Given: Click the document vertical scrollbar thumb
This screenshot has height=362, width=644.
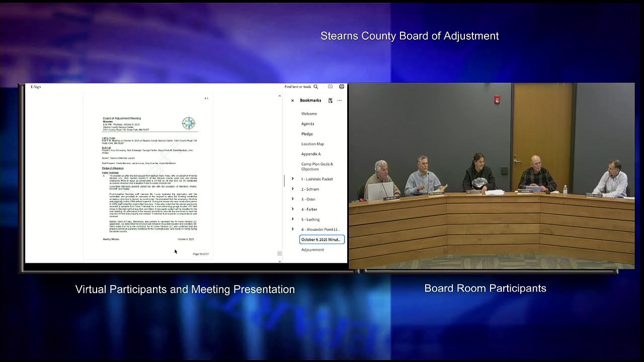Looking at the screenshot, I should [x=280, y=253].
